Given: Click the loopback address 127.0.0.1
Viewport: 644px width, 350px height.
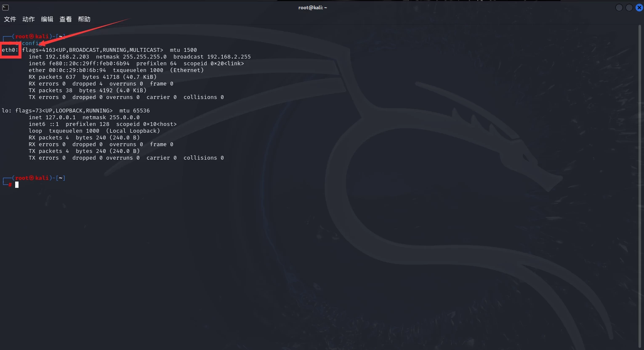Looking at the screenshot, I should [61, 118].
